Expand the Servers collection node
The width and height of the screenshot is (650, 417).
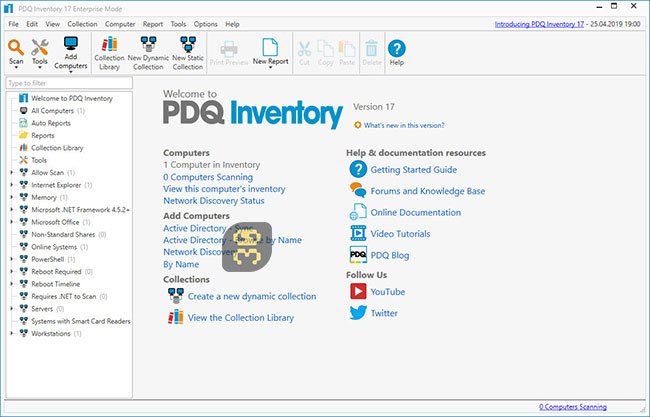click(12, 309)
